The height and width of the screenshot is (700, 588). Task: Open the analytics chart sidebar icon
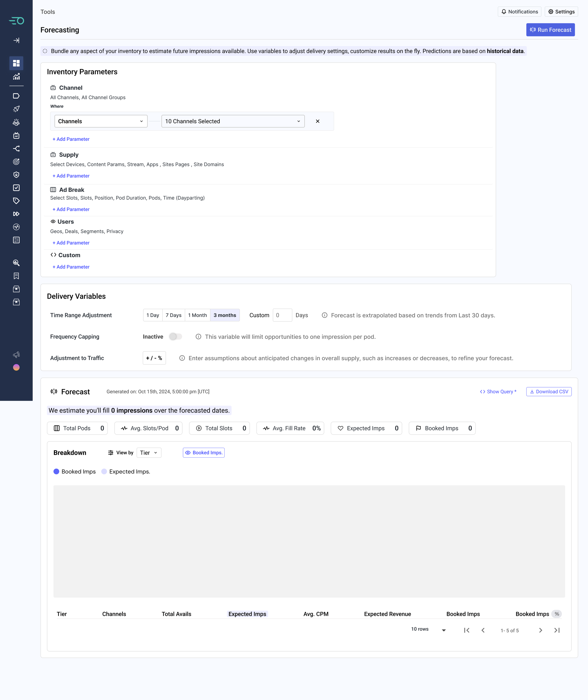click(16, 76)
